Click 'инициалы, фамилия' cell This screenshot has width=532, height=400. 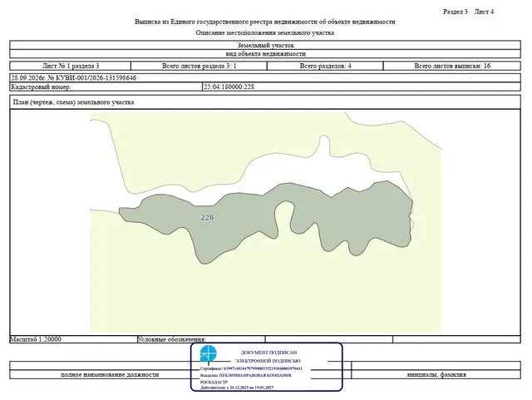point(436,374)
